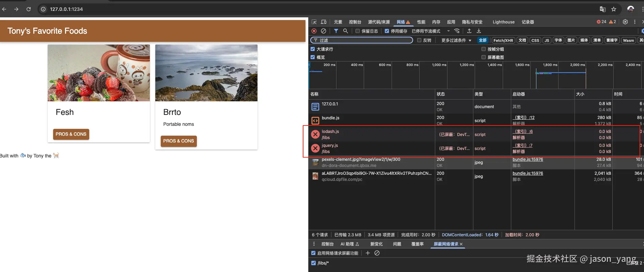Add a network request blocking pattern
The width and height of the screenshot is (644, 272).
tap(367, 253)
